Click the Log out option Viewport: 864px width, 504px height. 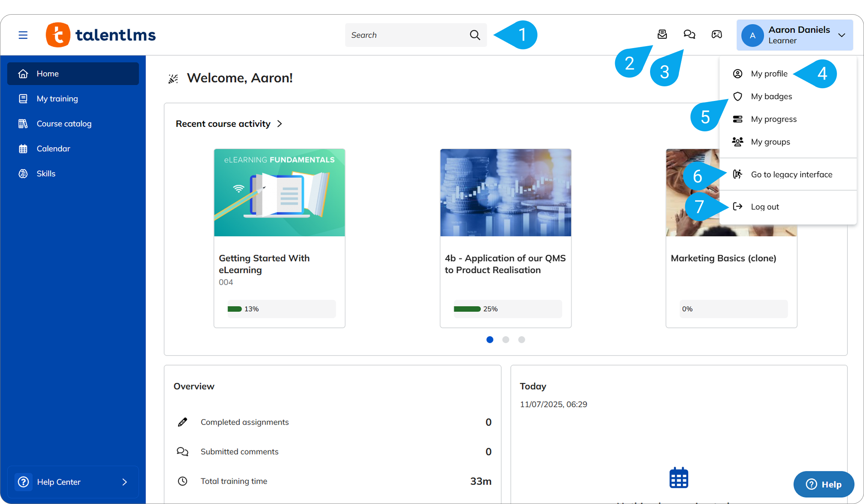tap(765, 207)
